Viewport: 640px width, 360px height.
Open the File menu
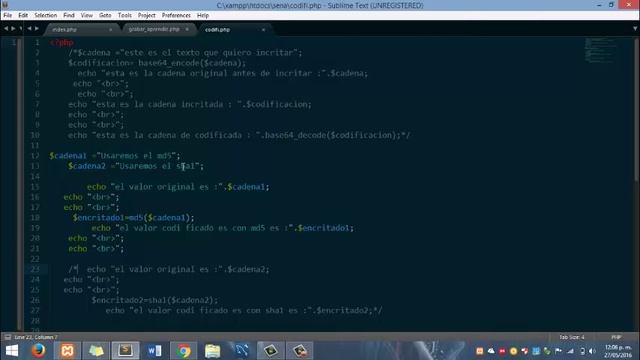click(x=7, y=15)
